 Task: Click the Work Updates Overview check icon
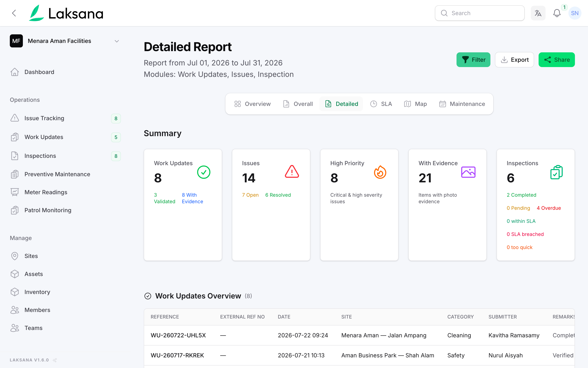[x=148, y=296]
